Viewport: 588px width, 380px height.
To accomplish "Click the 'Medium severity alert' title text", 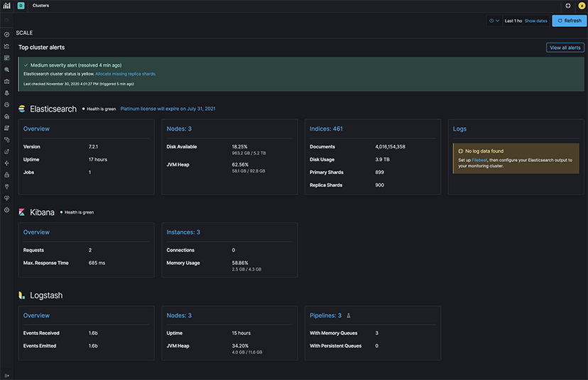I will [76, 65].
